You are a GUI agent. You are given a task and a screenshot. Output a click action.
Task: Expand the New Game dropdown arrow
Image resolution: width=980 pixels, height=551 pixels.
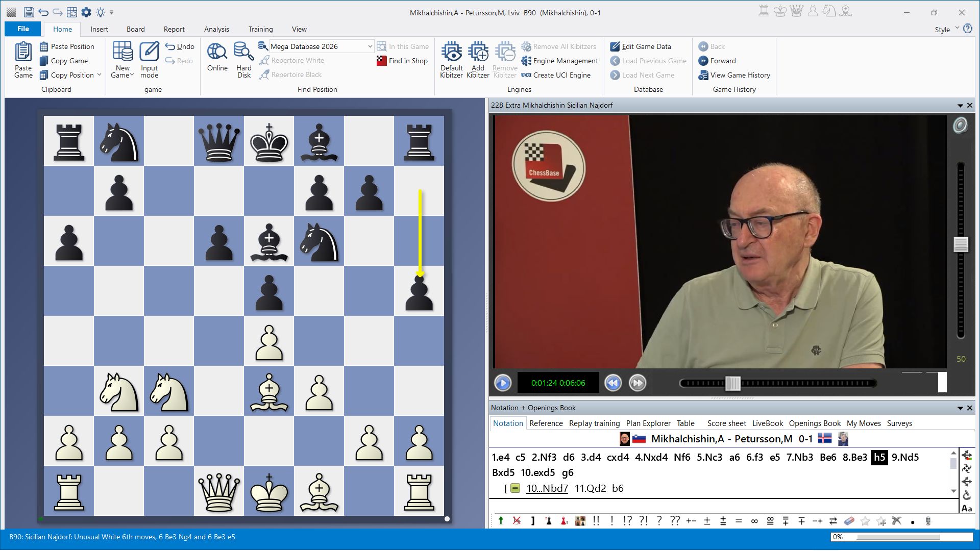pos(132,75)
